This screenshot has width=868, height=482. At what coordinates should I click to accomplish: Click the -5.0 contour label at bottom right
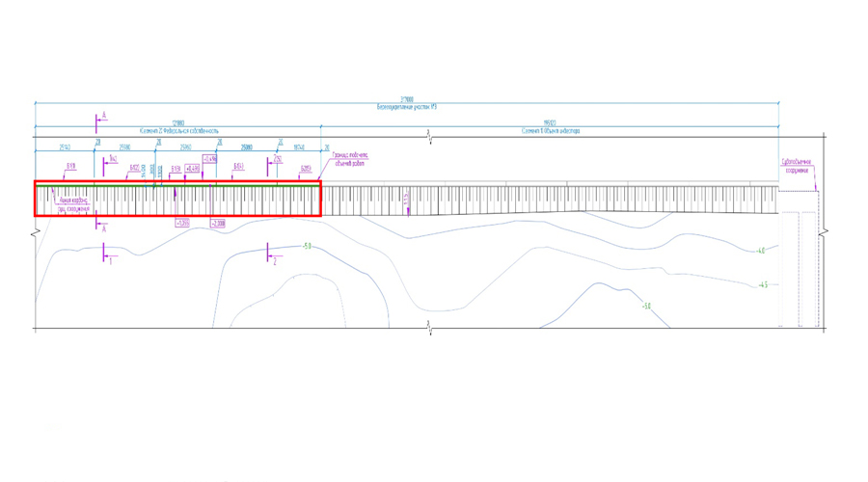(x=646, y=307)
